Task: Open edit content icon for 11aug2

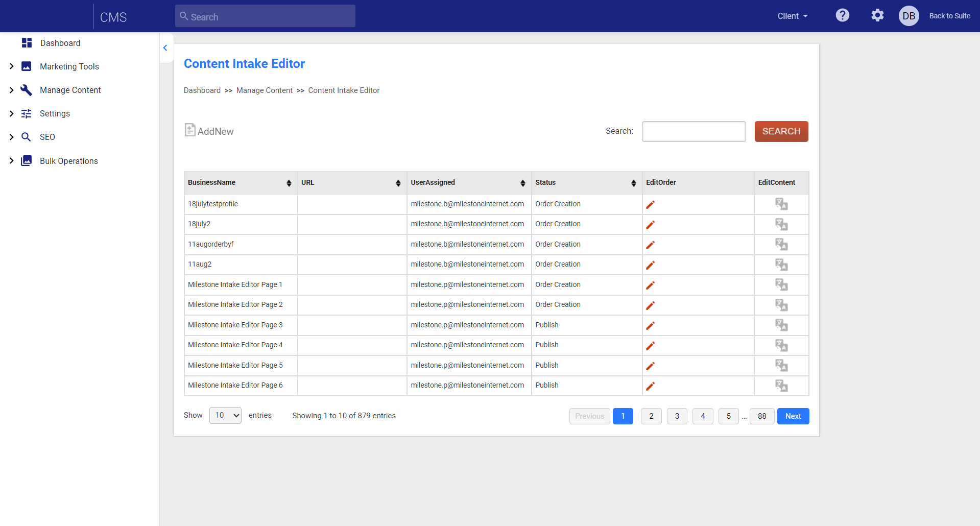Action: [781, 265]
